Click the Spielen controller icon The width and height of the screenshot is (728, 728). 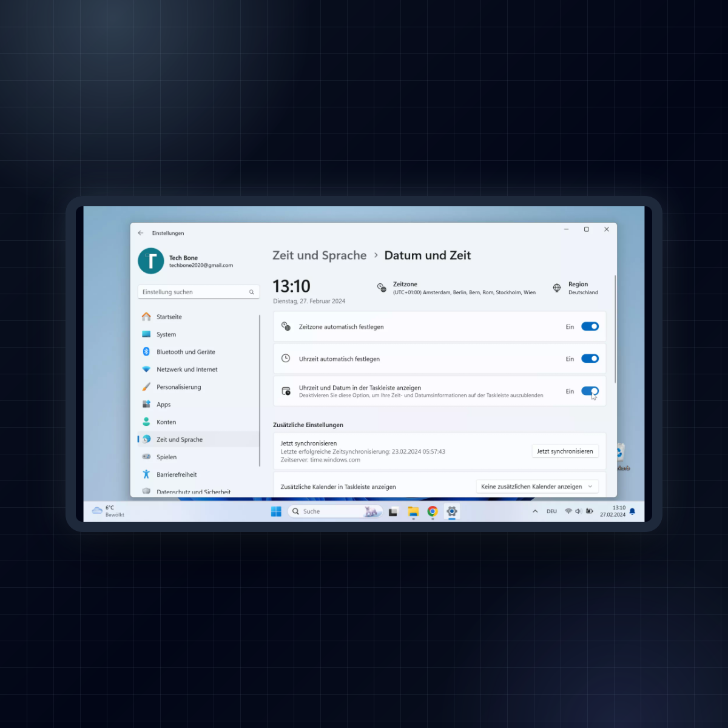146,457
